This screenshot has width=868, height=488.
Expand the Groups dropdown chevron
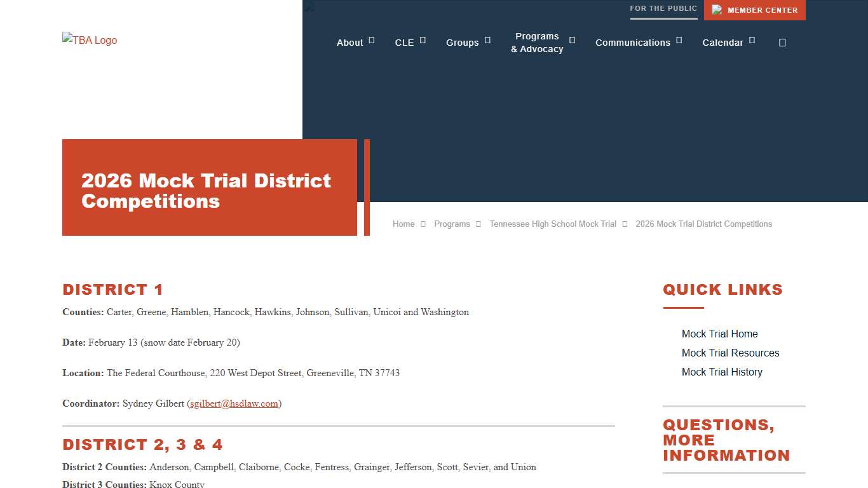click(487, 39)
